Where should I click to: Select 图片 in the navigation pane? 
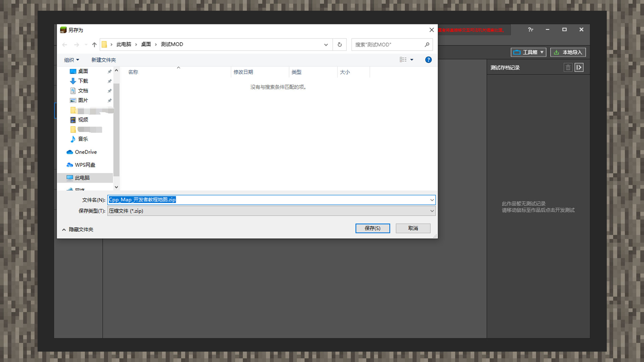(x=83, y=100)
